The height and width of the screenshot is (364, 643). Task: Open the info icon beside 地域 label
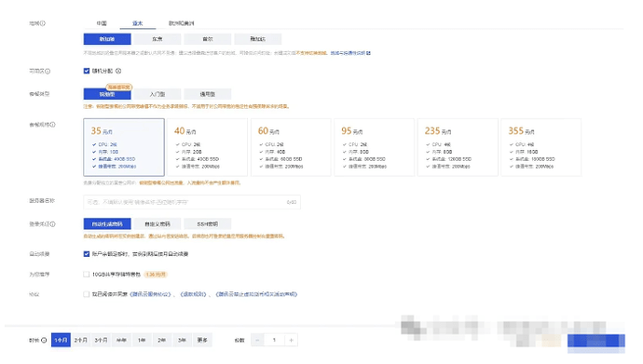(x=43, y=23)
